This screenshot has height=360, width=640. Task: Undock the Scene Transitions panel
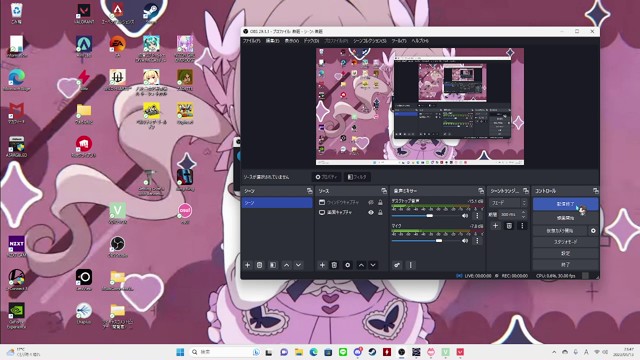pos(526,191)
